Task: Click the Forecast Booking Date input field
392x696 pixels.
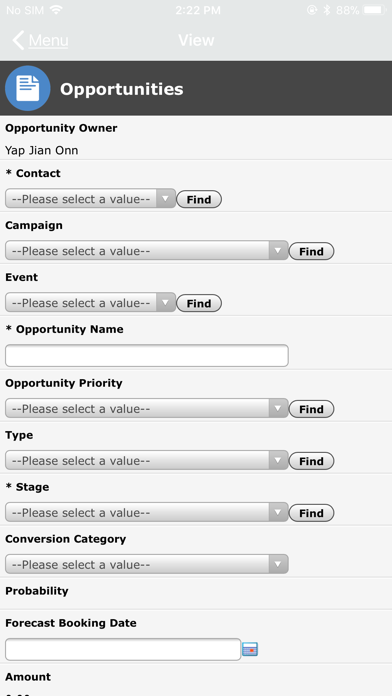Action: click(123, 649)
